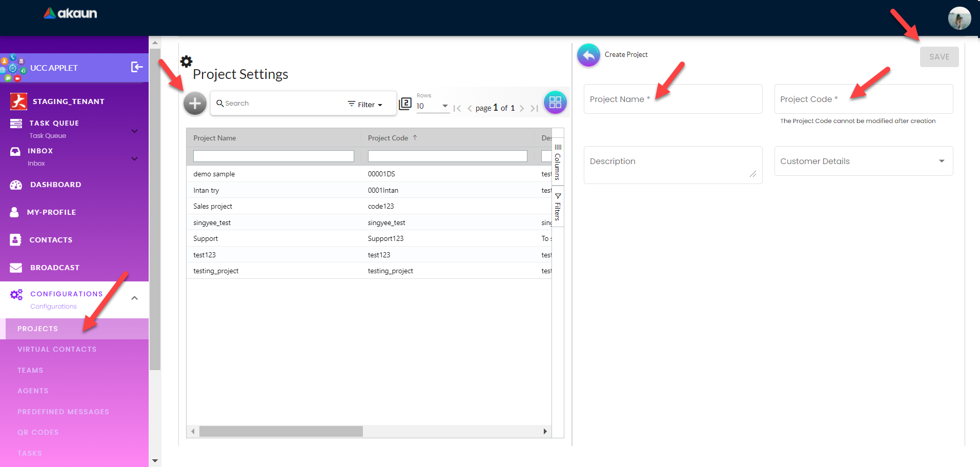Open the user profile avatar
Screen dimensions: 980x467
(959, 18)
